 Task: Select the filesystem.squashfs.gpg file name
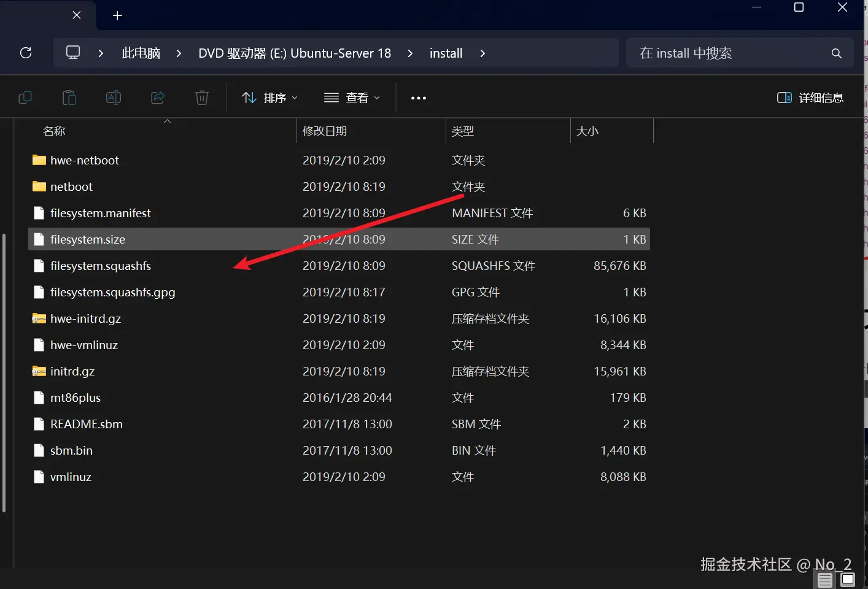113,292
